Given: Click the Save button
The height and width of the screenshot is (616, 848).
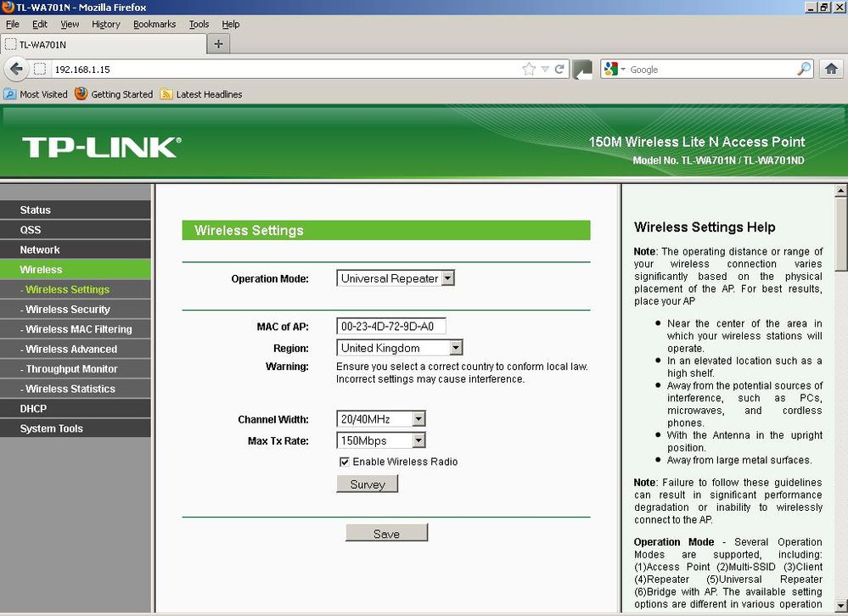Looking at the screenshot, I should pyautogui.click(x=387, y=534).
